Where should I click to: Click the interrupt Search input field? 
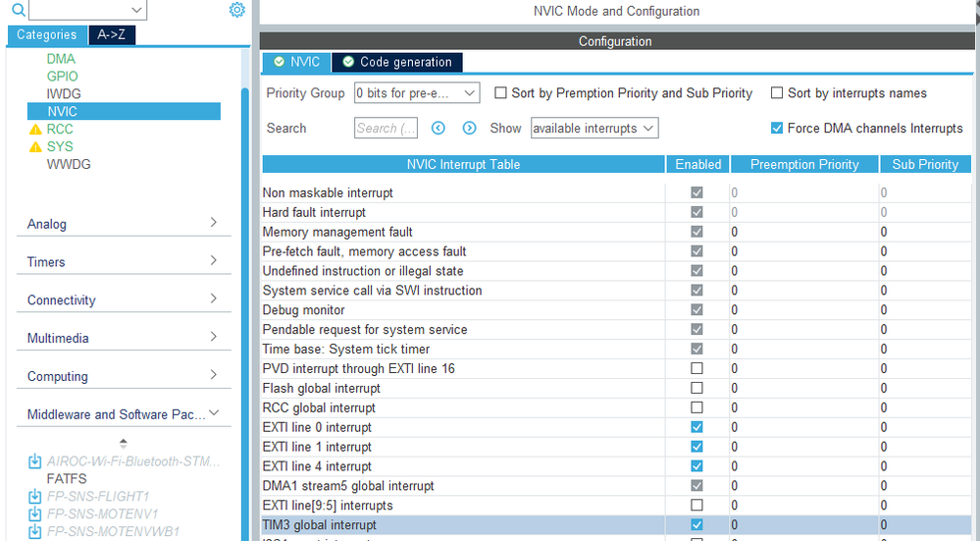[x=386, y=129]
